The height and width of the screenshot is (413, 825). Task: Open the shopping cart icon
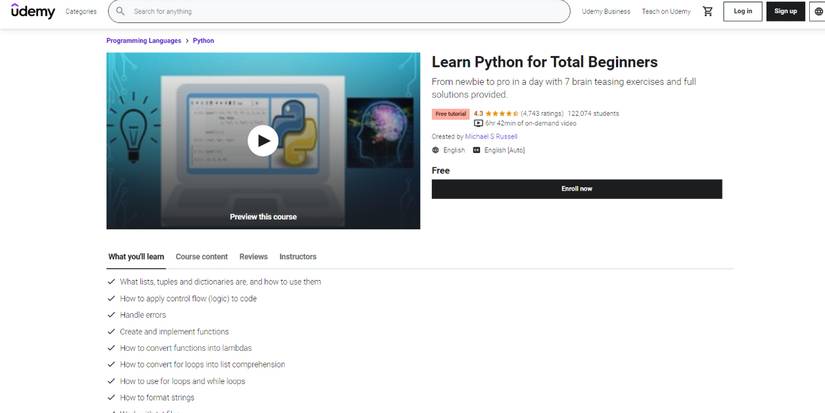pos(708,11)
